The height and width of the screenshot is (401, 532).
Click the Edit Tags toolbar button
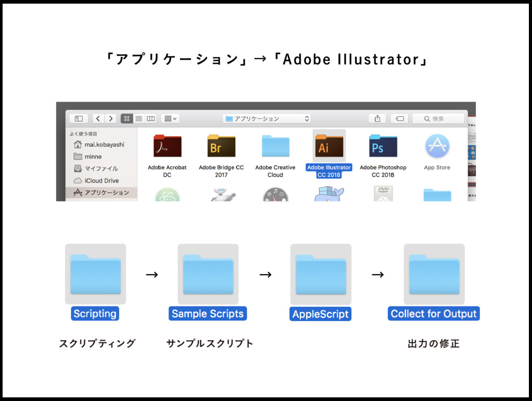tap(400, 119)
